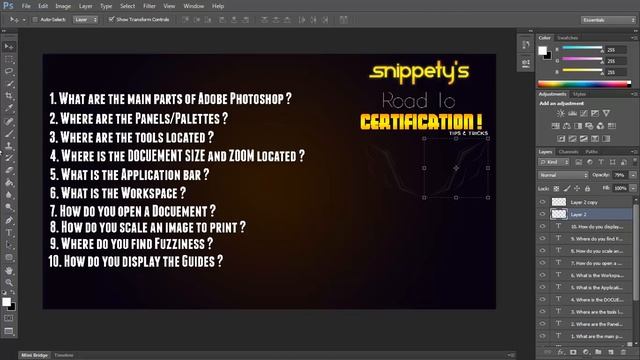Image resolution: width=640 pixels, height=360 pixels.
Task: Open the Normal blend mode dropdown
Action: [563, 175]
